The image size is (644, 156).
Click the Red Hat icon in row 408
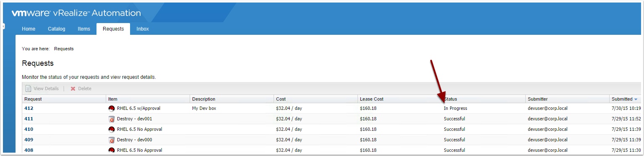pyautogui.click(x=112, y=150)
